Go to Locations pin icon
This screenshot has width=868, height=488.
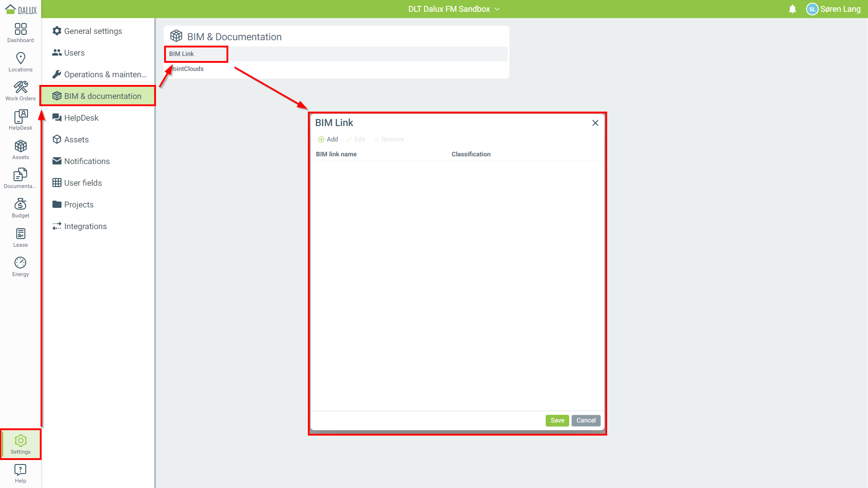click(20, 62)
